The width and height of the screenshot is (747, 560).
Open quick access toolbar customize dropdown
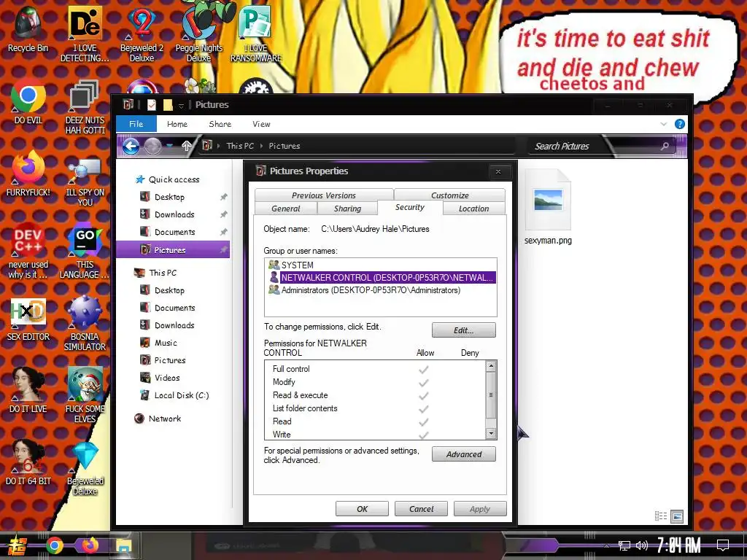pyautogui.click(x=181, y=105)
